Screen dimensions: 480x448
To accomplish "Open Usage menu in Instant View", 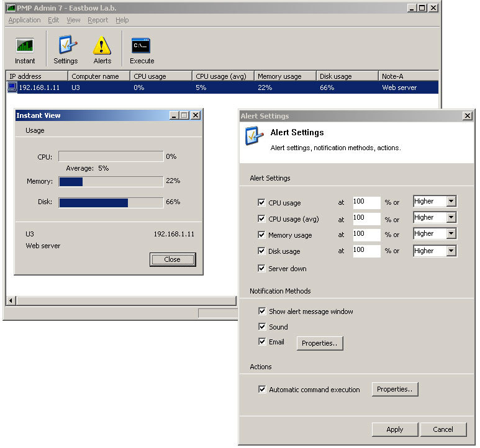I will tap(35, 130).
